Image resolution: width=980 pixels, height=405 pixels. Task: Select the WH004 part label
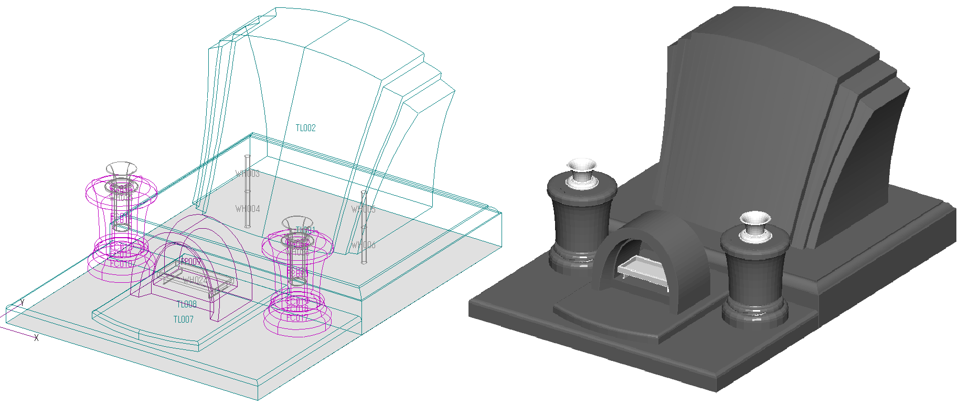click(247, 209)
